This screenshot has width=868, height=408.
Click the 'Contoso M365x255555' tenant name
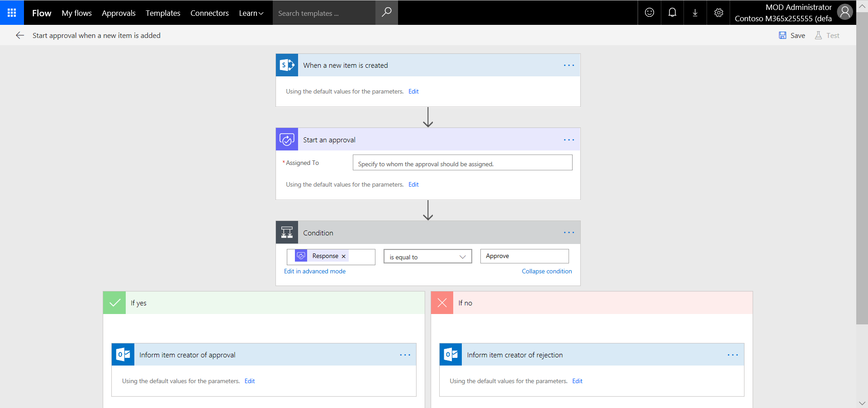coord(783,19)
